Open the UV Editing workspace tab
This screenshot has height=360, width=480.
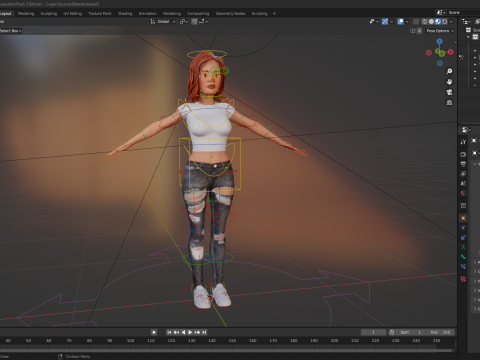(x=73, y=14)
